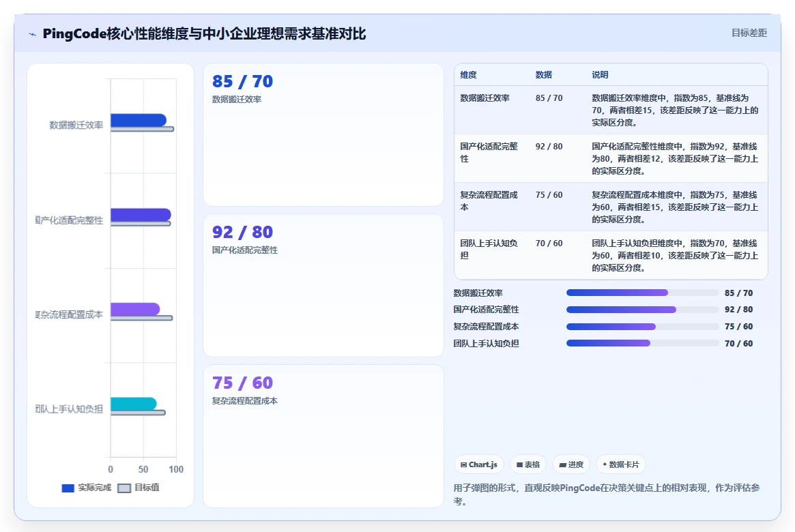This screenshot has height=532, width=795.
Task: Click the 50 tick label on chart axis
Action: pyautogui.click(x=143, y=469)
